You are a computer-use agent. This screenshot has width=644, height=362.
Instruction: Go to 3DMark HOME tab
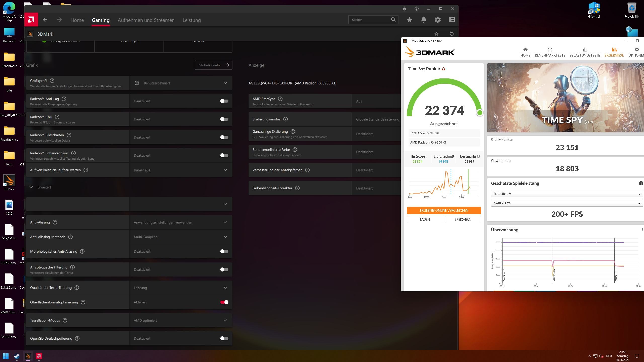click(x=525, y=52)
